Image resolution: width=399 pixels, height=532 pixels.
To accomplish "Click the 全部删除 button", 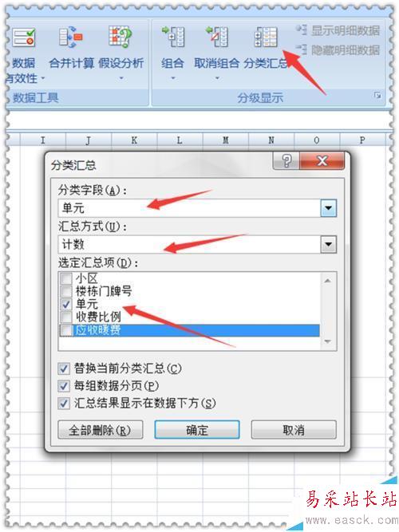I will [101, 430].
